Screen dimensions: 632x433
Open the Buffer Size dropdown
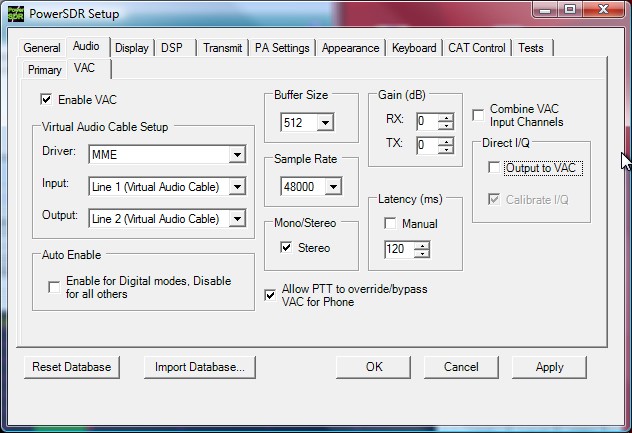tap(325, 122)
